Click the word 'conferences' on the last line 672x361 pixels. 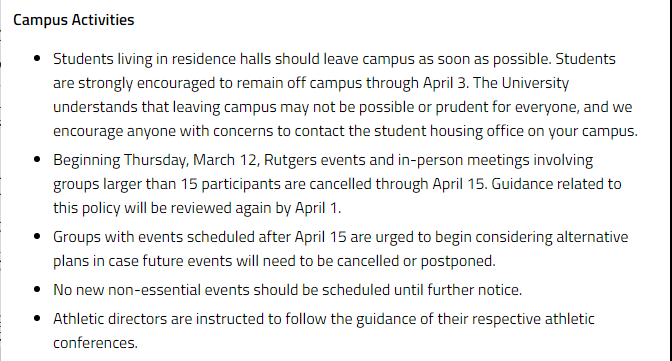93,343
